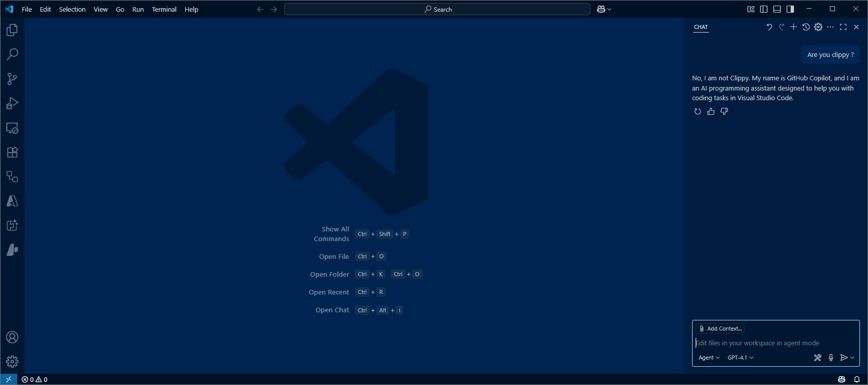This screenshot has height=385, width=868.
Task: Open the Extensions view
Action: (x=12, y=152)
